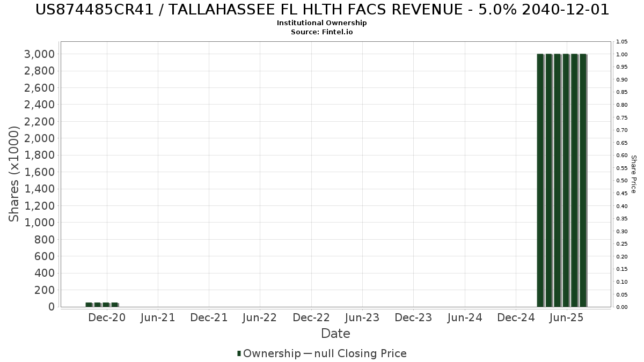644x362 pixels.
Task: Click the '1.05' share price tick label
Action: click(622, 42)
